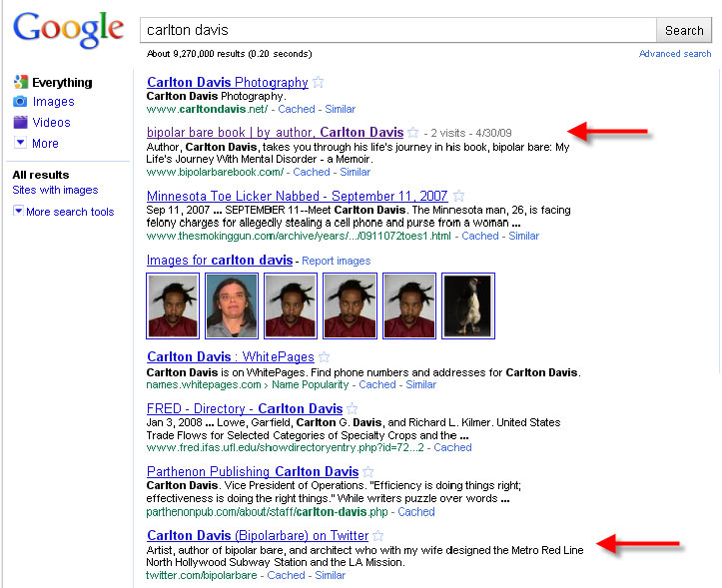This screenshot has width=722, height=588.
Task: Click the All results heading
Action: [x=41, y=175]
